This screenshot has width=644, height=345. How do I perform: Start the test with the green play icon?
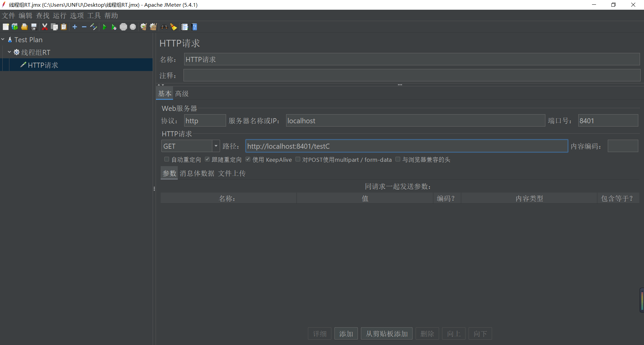tap(105, 27)
